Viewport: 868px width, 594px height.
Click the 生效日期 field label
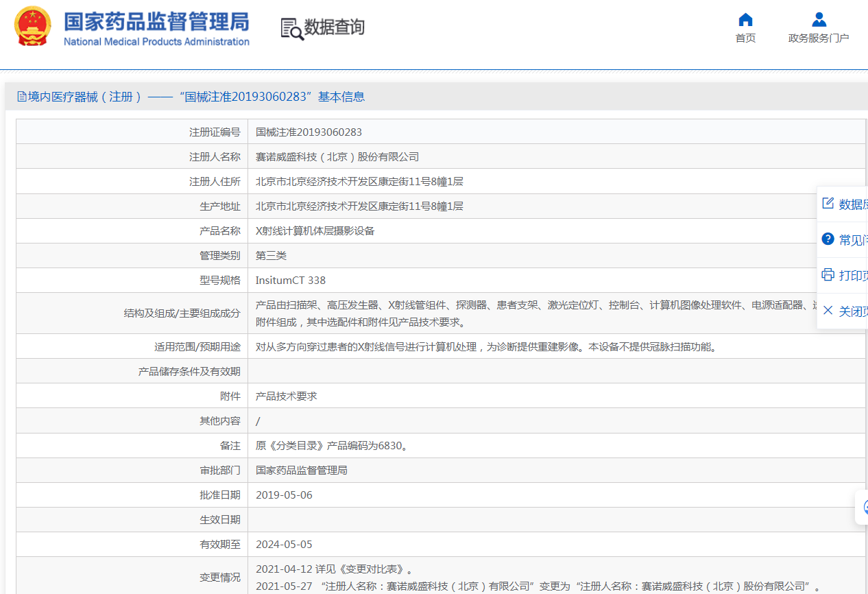point(220,520)
